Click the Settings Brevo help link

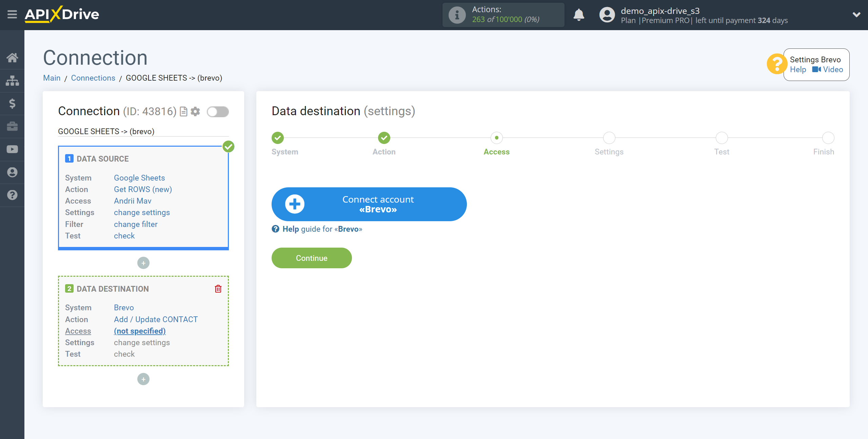tap(797, 69)
